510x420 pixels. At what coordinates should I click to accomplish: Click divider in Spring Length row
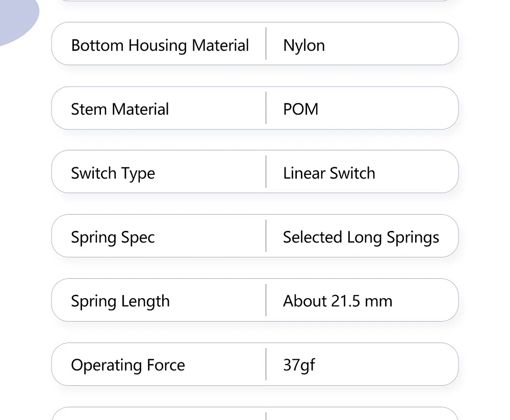tap(266, 300)
